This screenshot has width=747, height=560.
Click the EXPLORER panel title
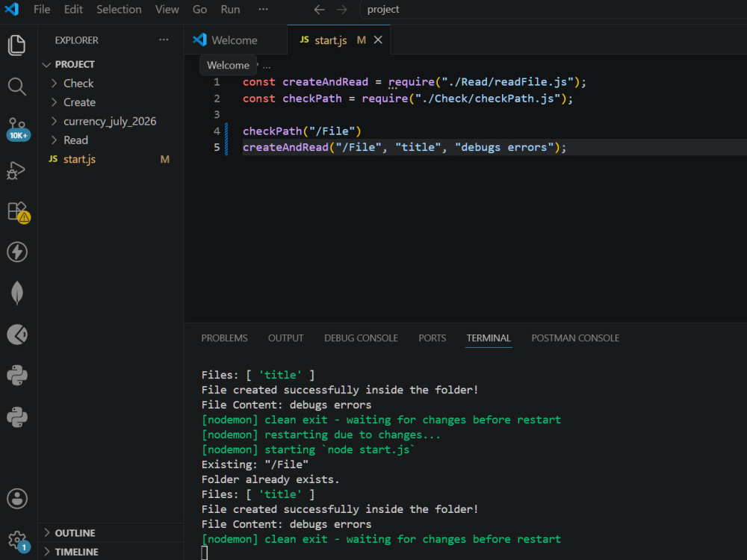pos(77,40)
